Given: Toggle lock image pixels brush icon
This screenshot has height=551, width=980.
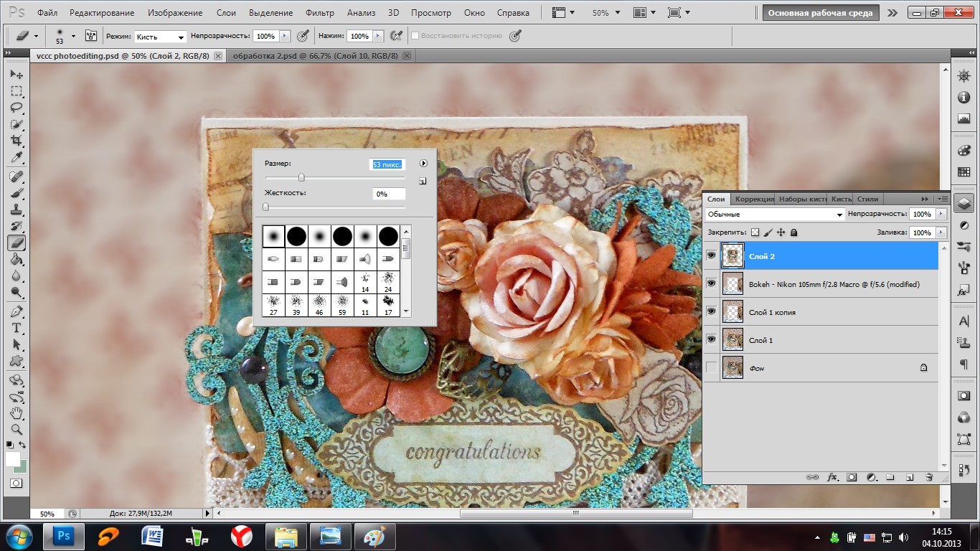Looking at the screenshot, I should [x=768, y=232].
